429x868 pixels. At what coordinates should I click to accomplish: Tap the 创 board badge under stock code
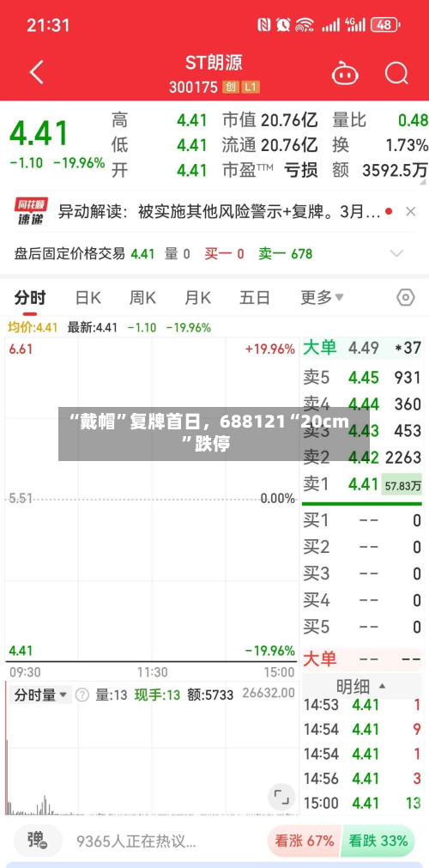[231, 87]
